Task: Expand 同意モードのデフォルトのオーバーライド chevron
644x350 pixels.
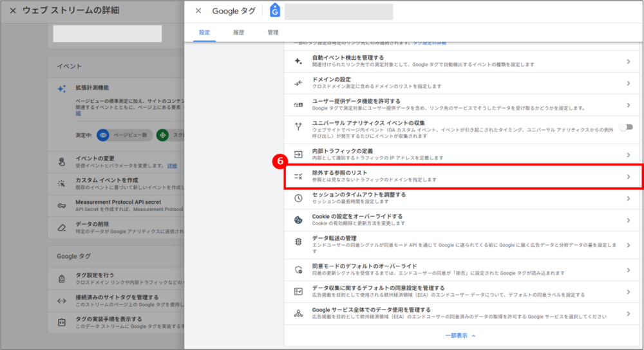Action: tap(629, 270)
